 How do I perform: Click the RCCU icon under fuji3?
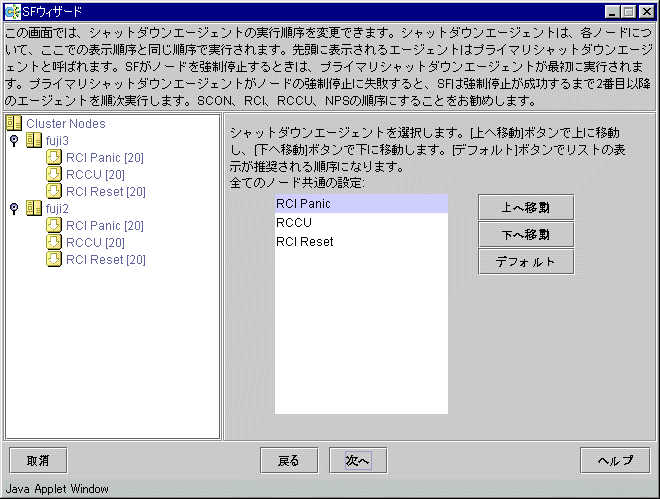(54, 174)
